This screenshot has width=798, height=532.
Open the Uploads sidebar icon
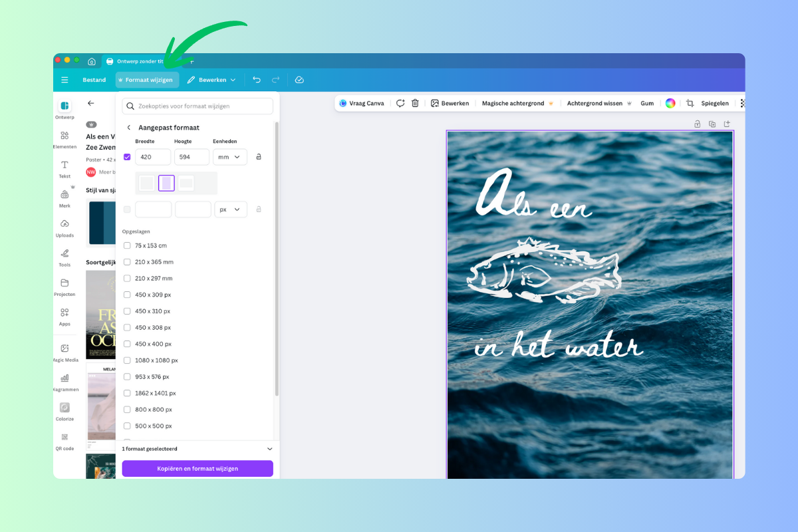coord(65,227)
